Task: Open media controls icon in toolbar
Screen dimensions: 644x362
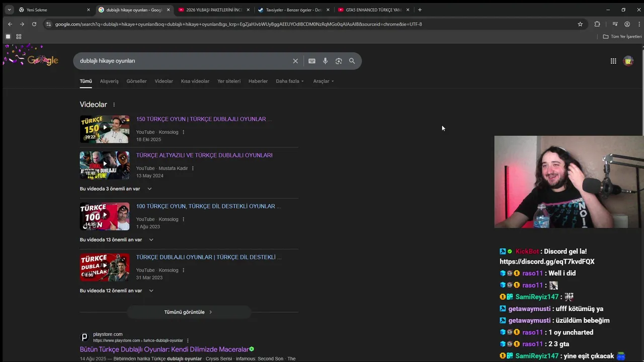Action: click(615, 24)
